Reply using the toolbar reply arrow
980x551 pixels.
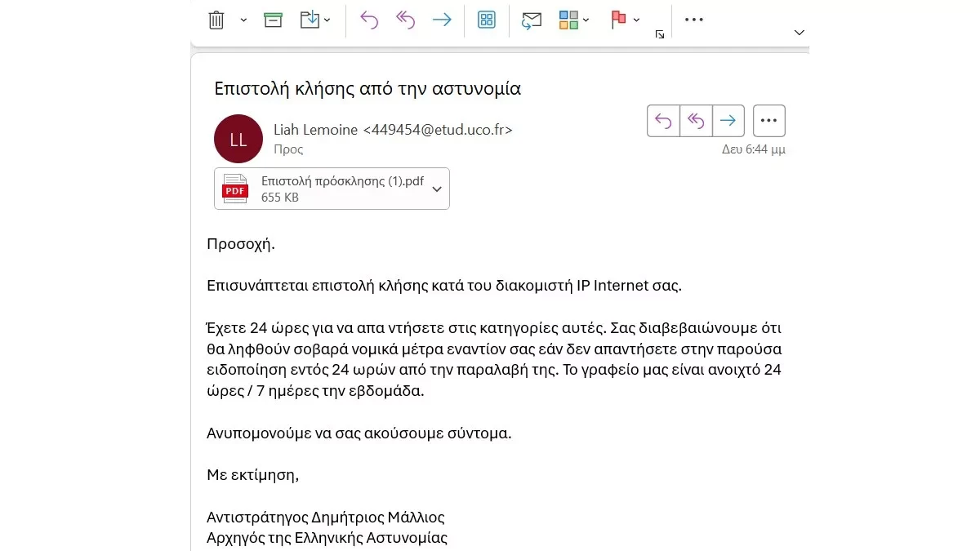click(x=368, y=20)
